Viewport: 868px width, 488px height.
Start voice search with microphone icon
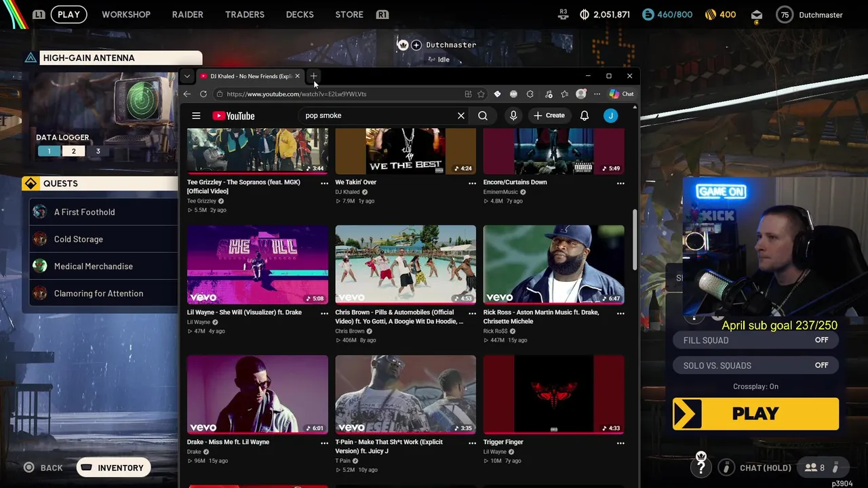pyautogui.click(x=513, y=116)
